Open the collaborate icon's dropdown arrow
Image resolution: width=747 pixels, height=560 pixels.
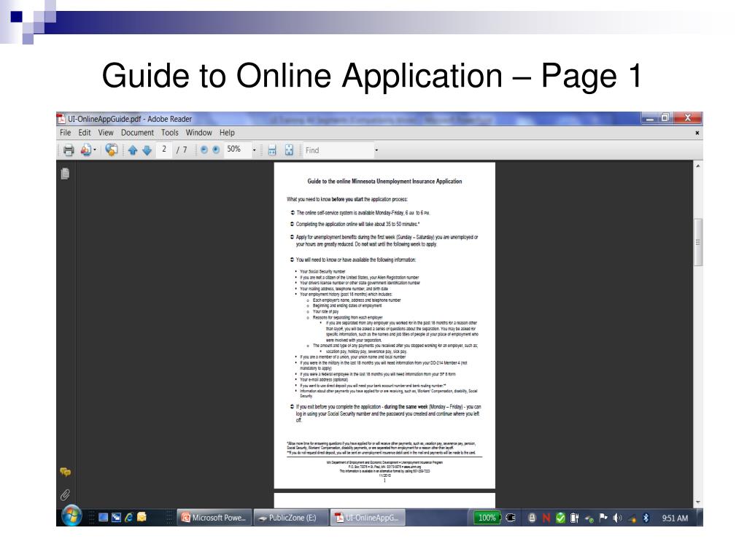point(95,150)
